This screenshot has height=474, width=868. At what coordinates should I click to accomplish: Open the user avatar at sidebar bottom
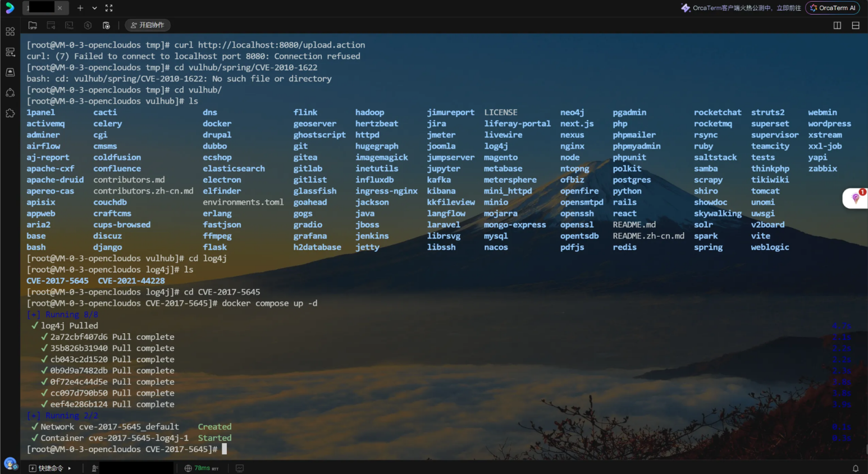pyautogui.click(x=10, y=464)
